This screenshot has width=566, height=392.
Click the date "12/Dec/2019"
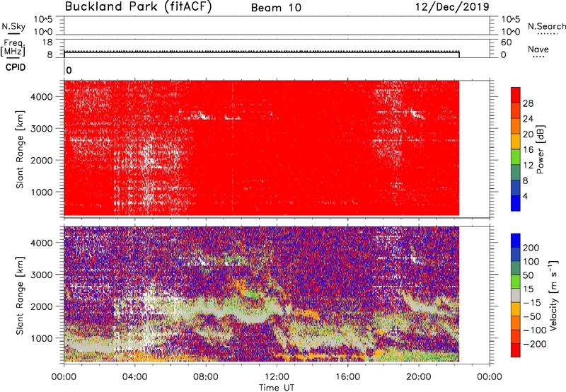coord(452,7)
